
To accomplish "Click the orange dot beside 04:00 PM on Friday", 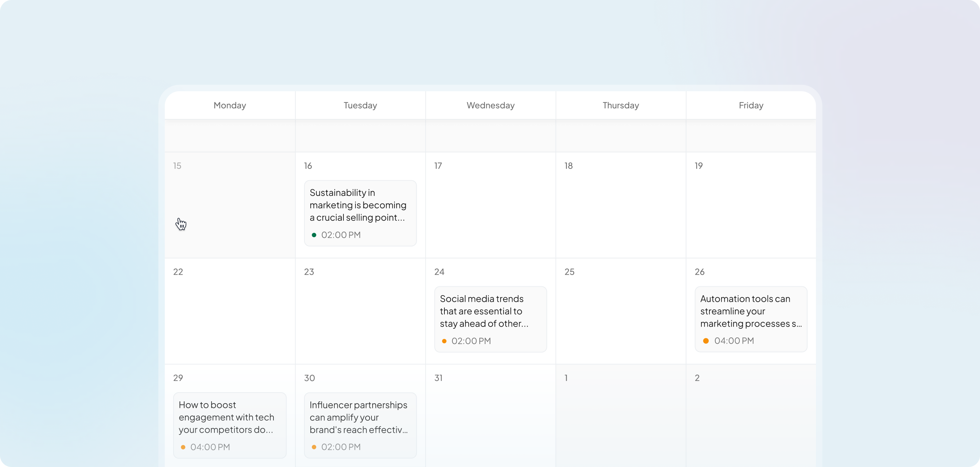I will pyautogui.click(x=706, y=341).
